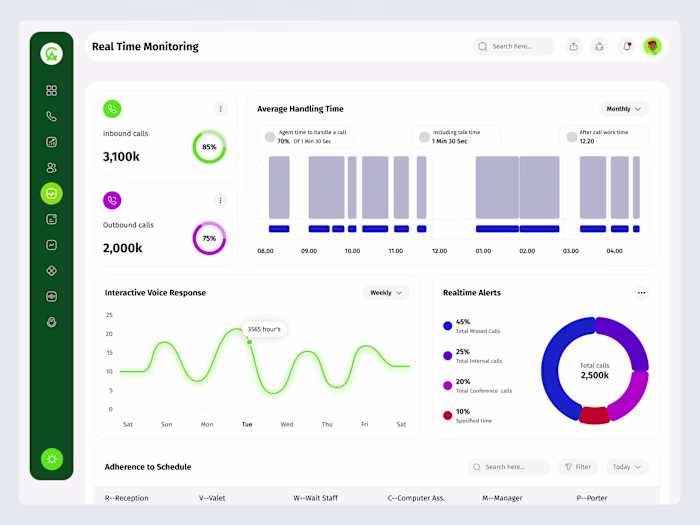Click the 3,100k inbound calls value
This screenshot has width=700, height=525.
[121, 157]
